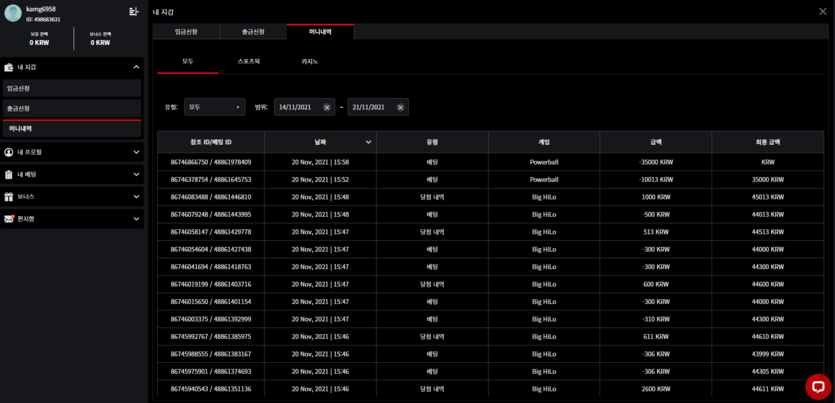835x403 pixels.
Task: Select the 카지노 sub-tab
Action: point(309,61)
